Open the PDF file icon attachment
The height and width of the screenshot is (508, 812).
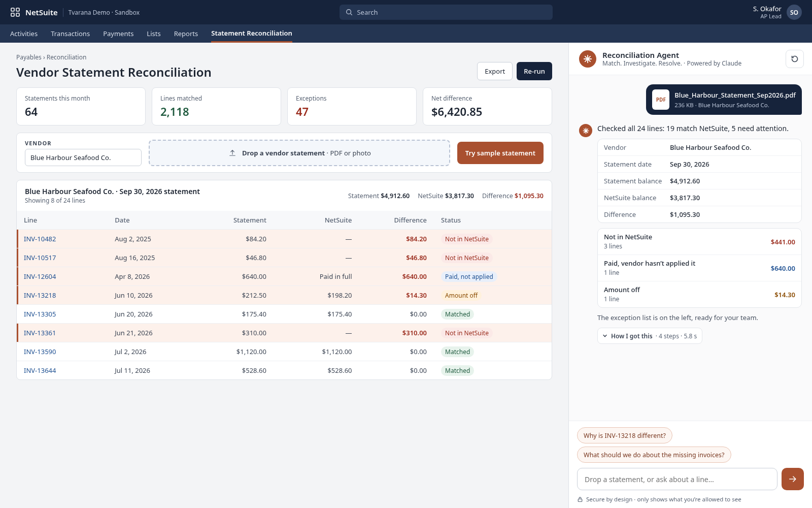click(x=661, y=100)
